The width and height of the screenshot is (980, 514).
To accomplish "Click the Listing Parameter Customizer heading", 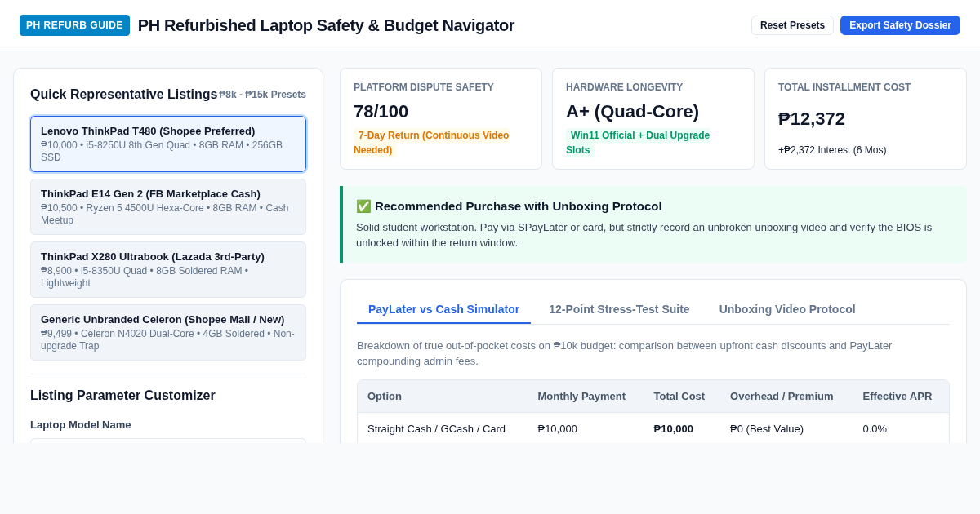I will click(x=122, y=396).
